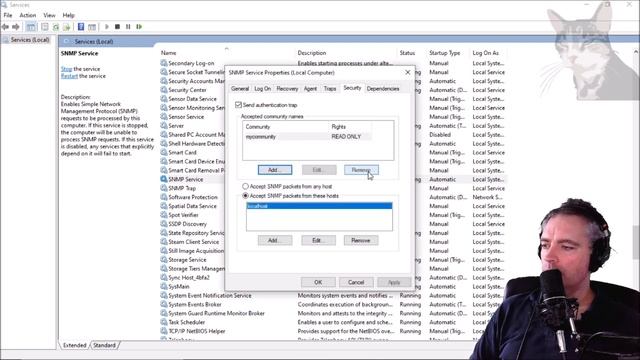Open the Action menu
This screenshot has width=640, height=360.
28,15
